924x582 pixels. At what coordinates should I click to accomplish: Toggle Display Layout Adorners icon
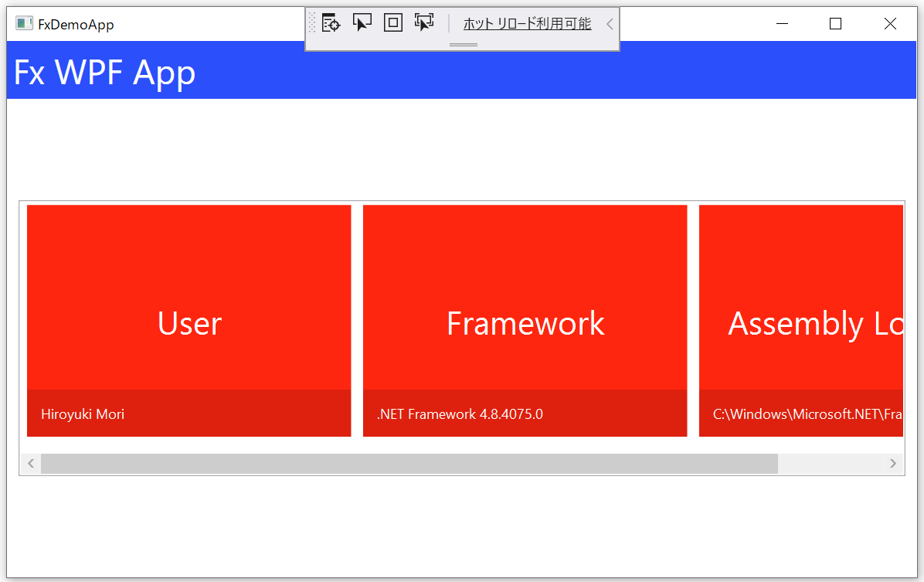(x=393, y=22)
